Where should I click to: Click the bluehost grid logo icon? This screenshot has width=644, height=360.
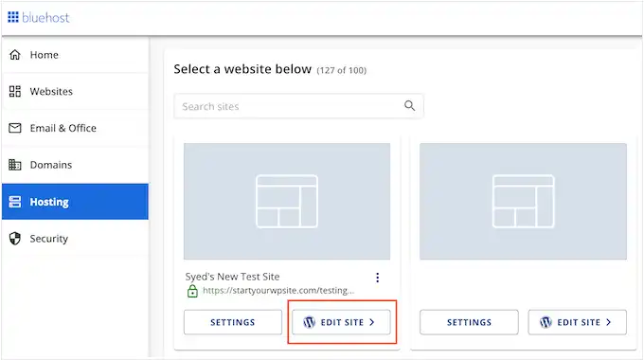(x=13, y=17)
